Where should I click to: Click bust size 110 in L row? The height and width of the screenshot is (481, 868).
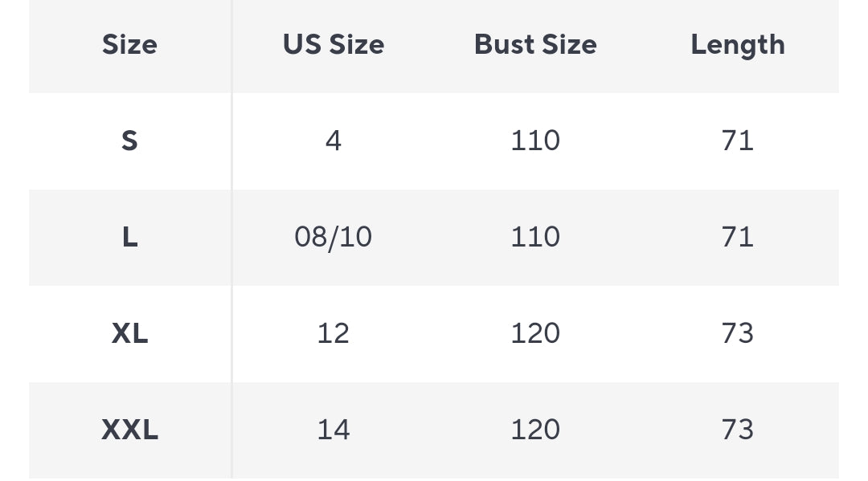tap(535, 238)
